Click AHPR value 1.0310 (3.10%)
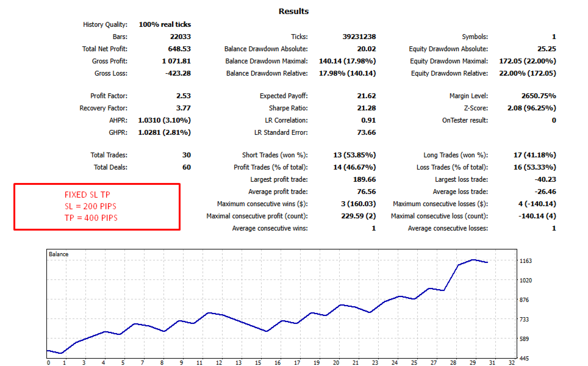Screen dimensions: 588x366 point(164,120)
